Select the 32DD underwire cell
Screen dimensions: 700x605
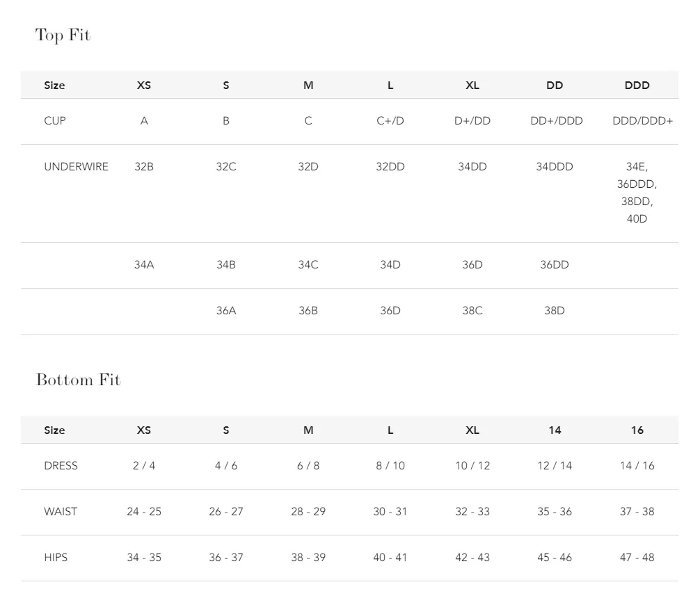click(390, 167)
